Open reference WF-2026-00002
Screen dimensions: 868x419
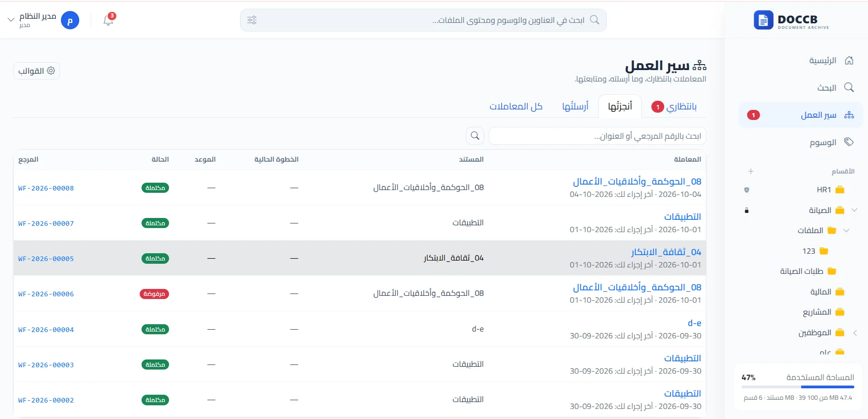tap(46, 400)
